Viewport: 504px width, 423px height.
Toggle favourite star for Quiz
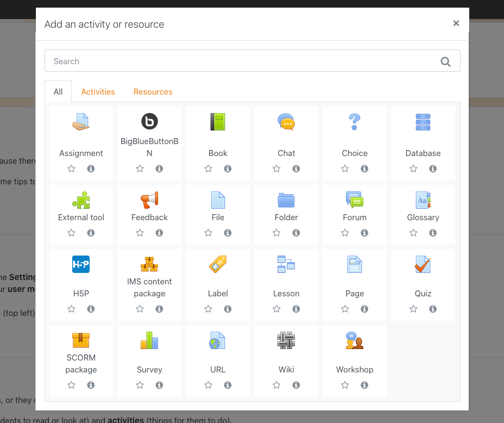pos(413,308)
